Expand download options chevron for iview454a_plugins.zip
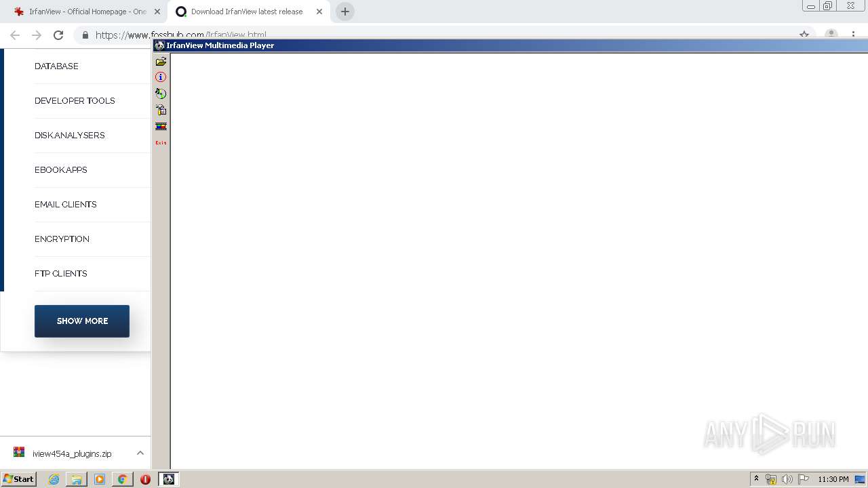Image resolution: width=868 pixels, height=488 pixels. coord(140,453)
